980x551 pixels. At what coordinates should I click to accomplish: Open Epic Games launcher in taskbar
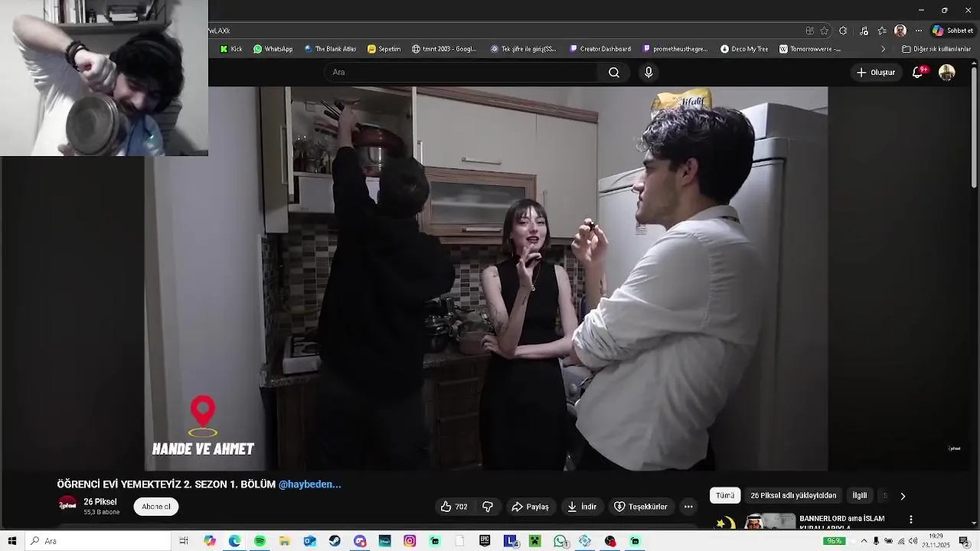click(485, 541)
